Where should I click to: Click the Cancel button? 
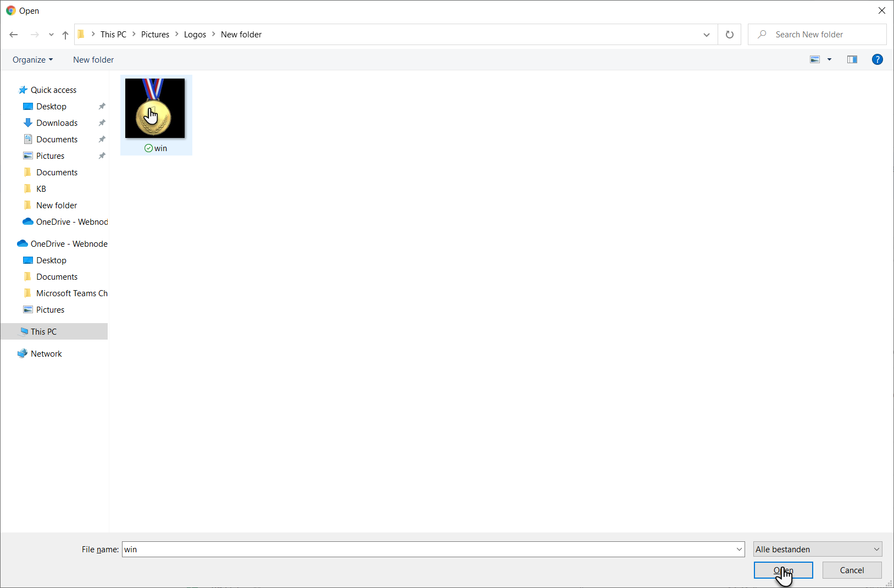click(x=852, y=570)
